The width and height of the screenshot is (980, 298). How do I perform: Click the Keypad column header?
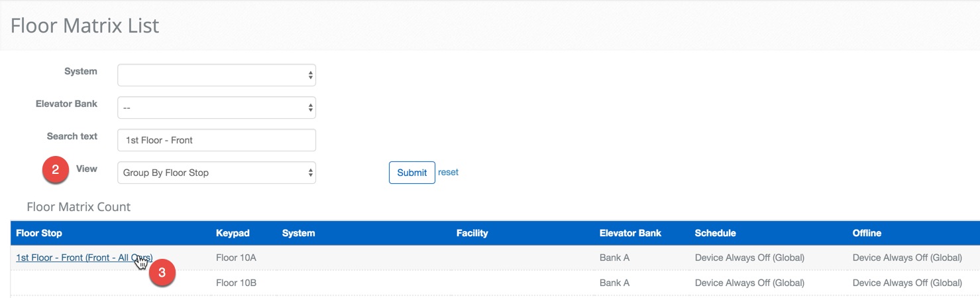[x=233, y=233]
